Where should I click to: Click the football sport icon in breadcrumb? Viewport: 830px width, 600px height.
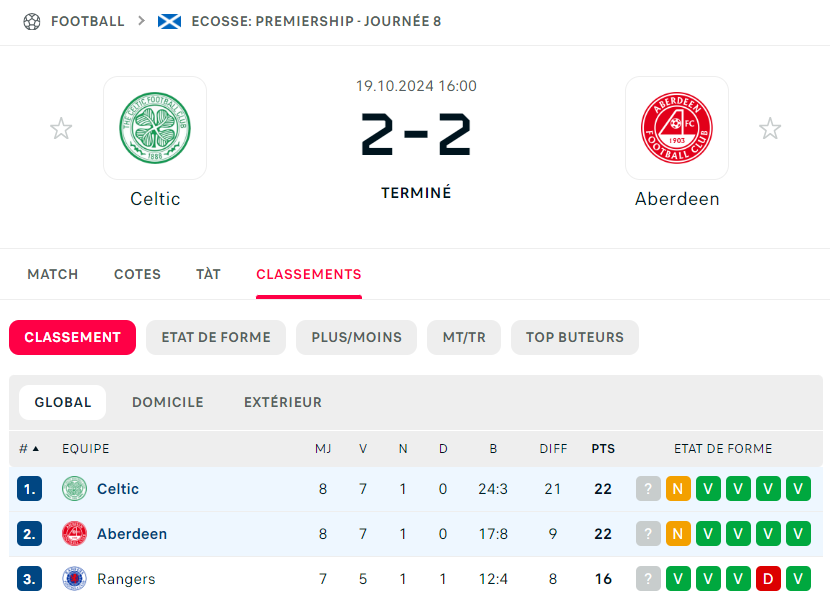click(32, 21)
